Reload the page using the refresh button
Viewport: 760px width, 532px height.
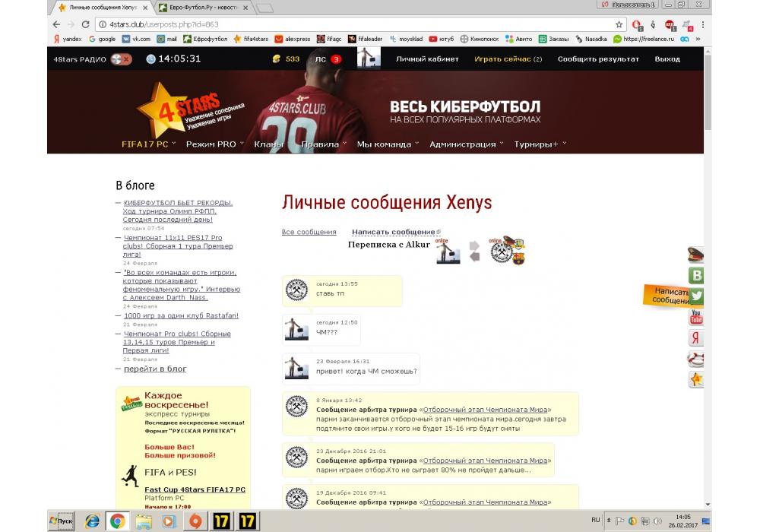[84, 24]
